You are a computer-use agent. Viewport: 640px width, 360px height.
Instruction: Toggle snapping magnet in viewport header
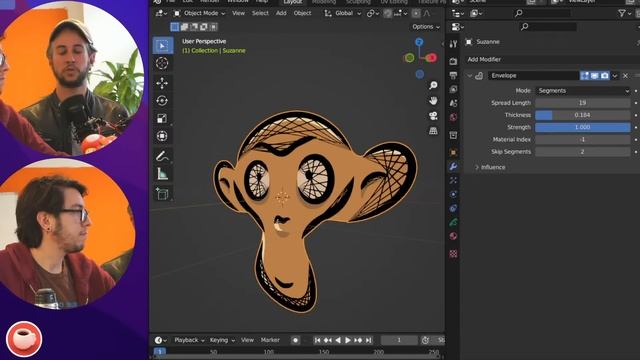tap(388, 13)
